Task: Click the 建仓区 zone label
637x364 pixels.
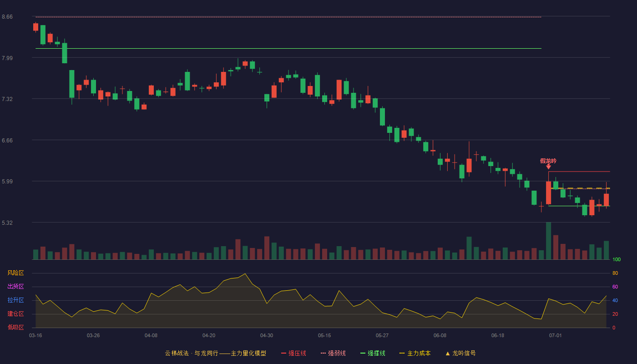Action: (16, 314)
